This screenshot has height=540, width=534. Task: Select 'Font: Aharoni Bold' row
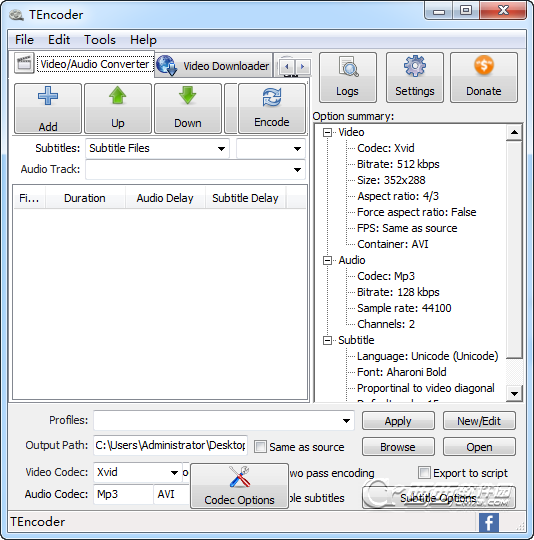[401, 372]
